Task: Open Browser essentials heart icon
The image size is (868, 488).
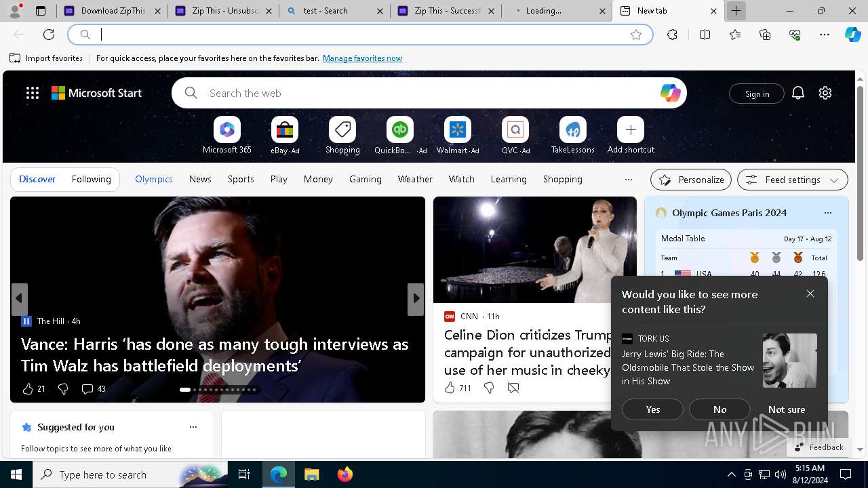Action: [795, 35]
